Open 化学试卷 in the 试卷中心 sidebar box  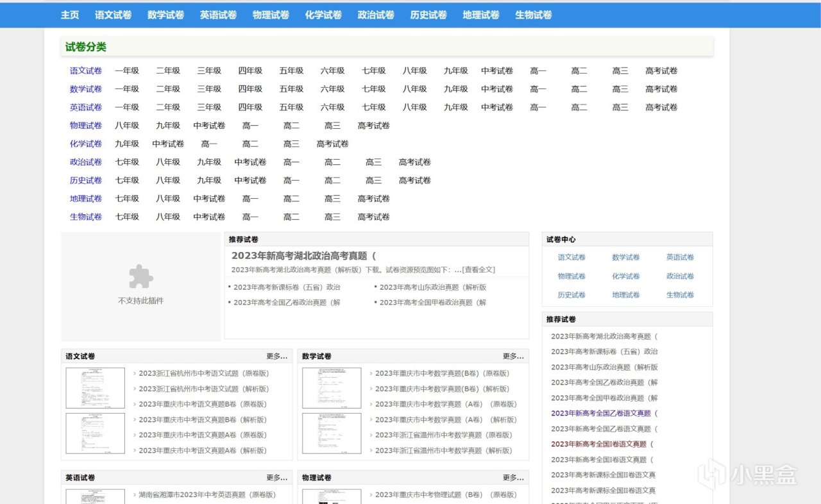pyautogui.click(x=626, y=276)
